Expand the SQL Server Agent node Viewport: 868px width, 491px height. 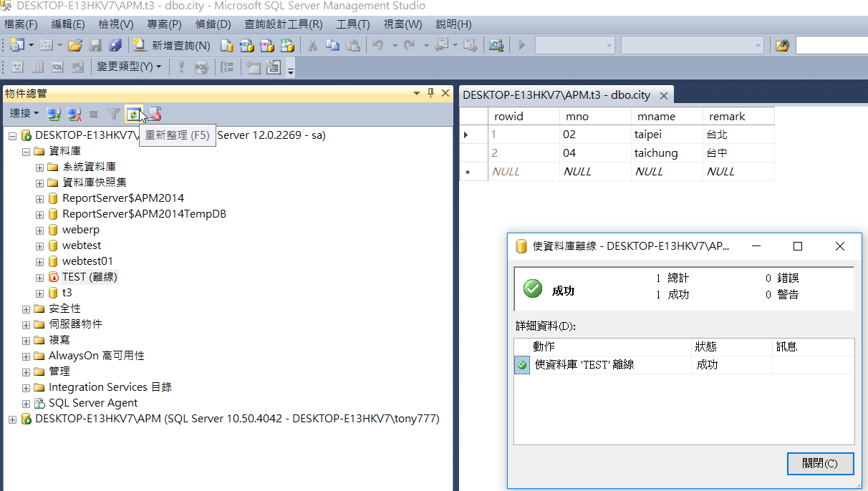coord(26,403)
